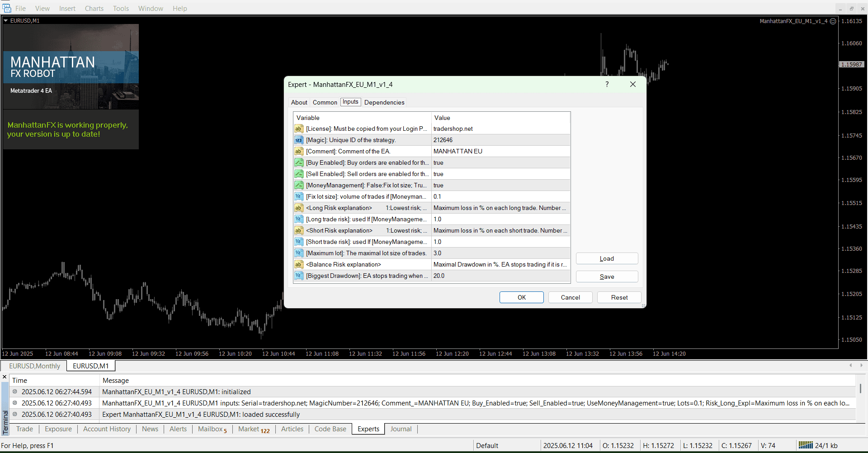The height and width of the screenshot is (453, 868).
Task: Open the Code Base terminal tab
Action: click(x=330, y=429)
